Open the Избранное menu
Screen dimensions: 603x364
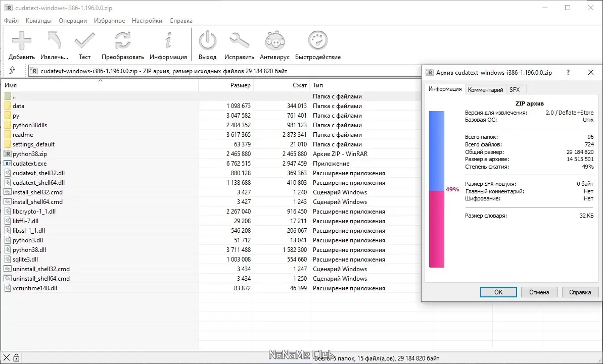pyautogui.click(x=109, y=21)
